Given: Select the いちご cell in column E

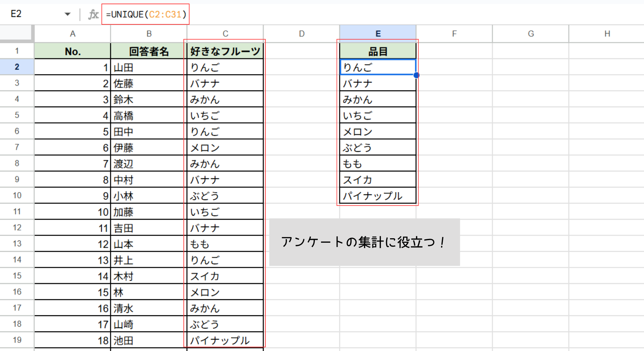Looking at the screenshot, I should point(378,115).
